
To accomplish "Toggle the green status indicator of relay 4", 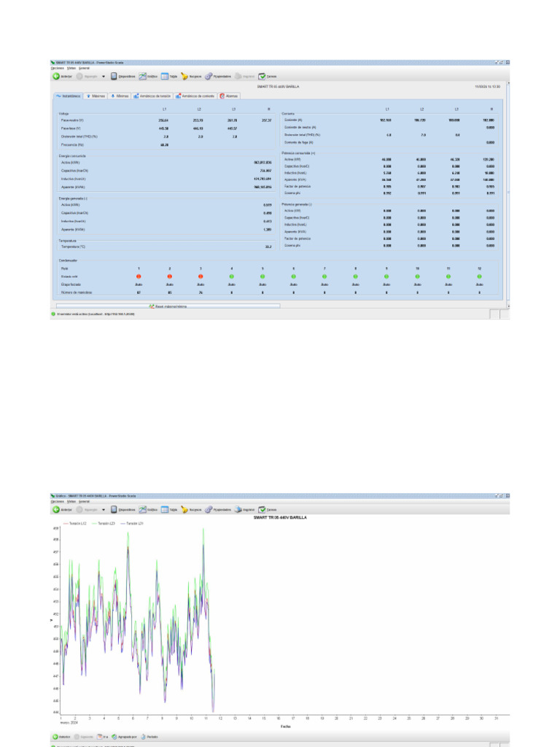I will (x=232, y=276).
